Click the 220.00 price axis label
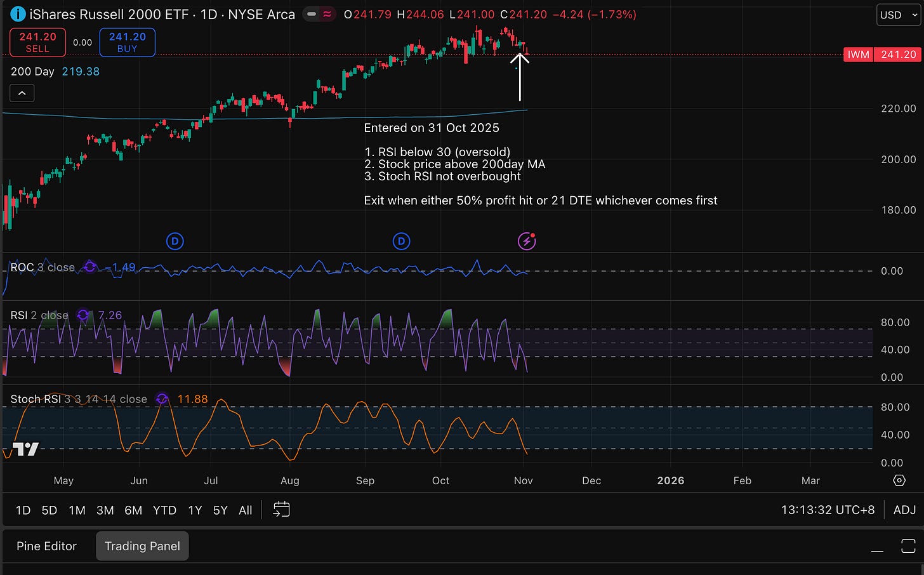This screenshot has height=575, width=924. [899, 109]
